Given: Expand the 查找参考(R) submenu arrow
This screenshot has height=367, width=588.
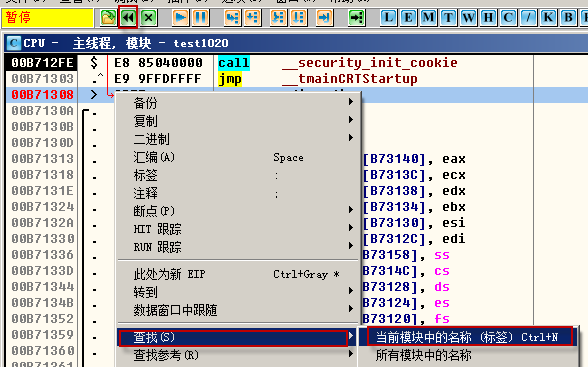Looking at the screenshot, I should pos(351,354).
